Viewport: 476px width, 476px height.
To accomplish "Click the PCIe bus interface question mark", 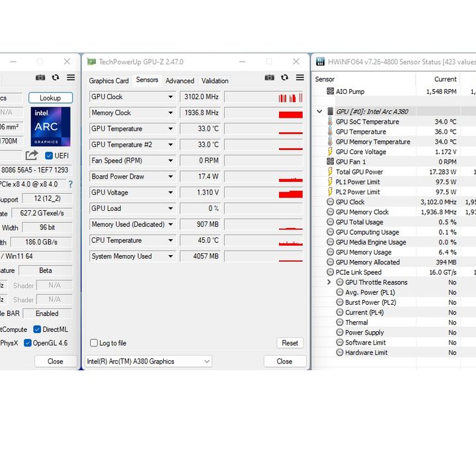I will click(x=71, y=184).
